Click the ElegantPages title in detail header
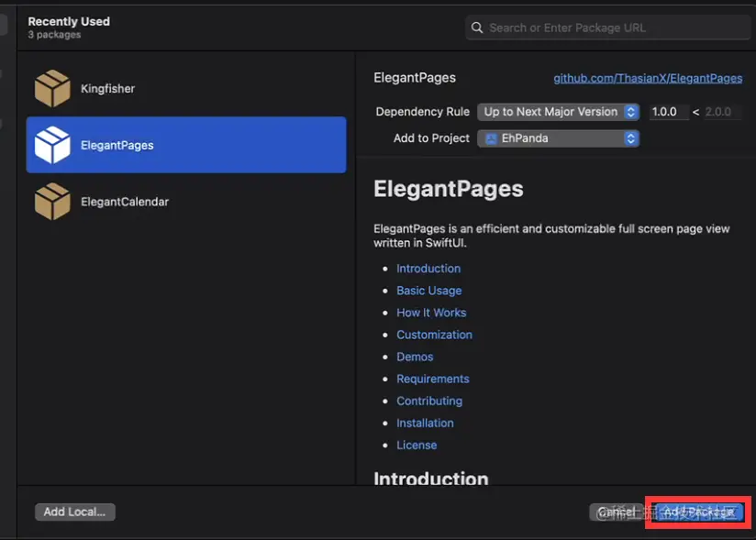Image resolution: width=756 pixels, height=540 pixels. click(414, 78)
